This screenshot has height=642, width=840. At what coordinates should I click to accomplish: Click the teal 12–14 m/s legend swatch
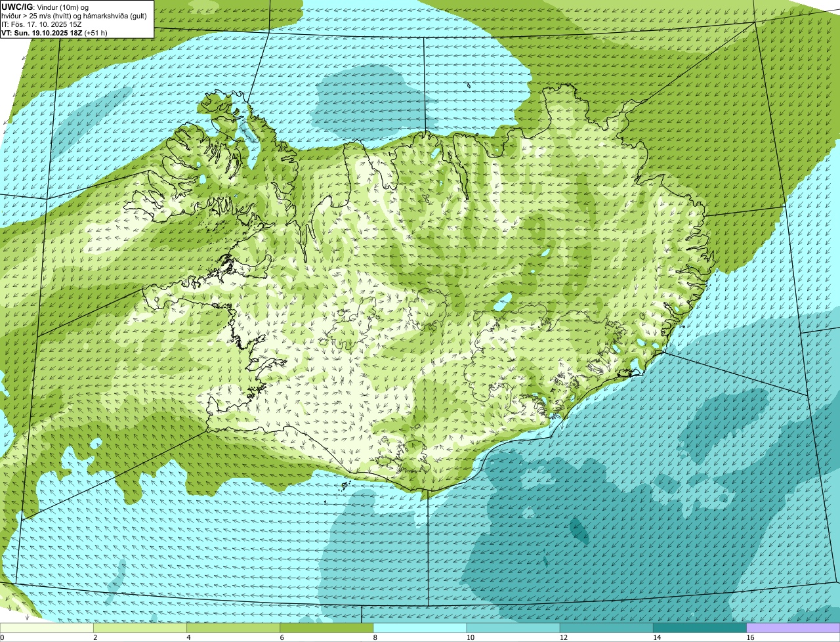[606, 628]
